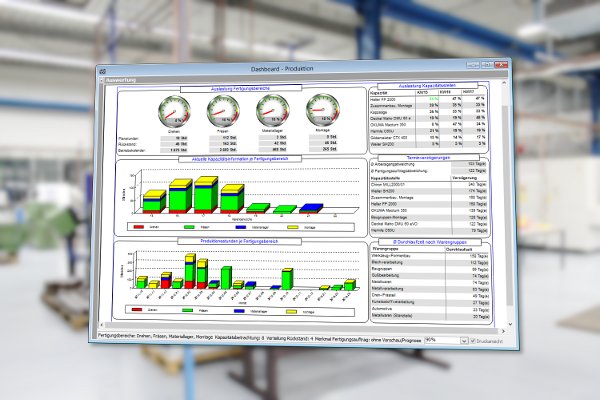Collapse the Auswertung panel header
Image resolution: width=600 pixels, height=400 pixels.
click(102, 80)
